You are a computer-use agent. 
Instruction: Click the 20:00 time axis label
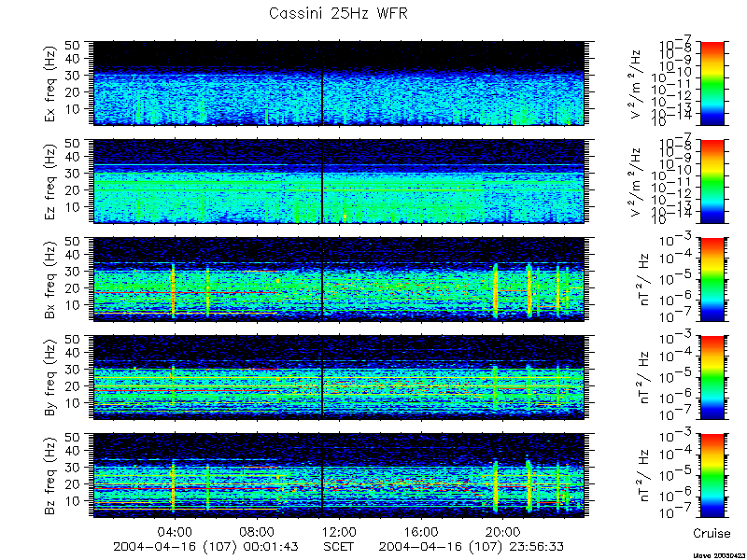point(502,531)
